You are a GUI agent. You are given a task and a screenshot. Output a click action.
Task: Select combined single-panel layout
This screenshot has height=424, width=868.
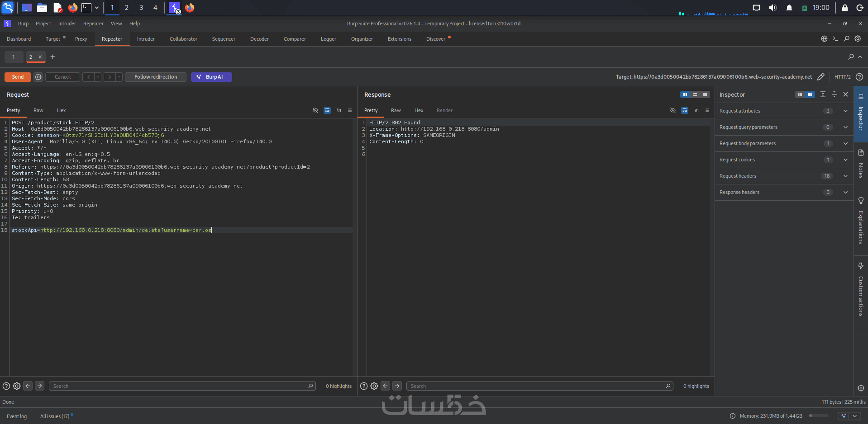(705, 94)
